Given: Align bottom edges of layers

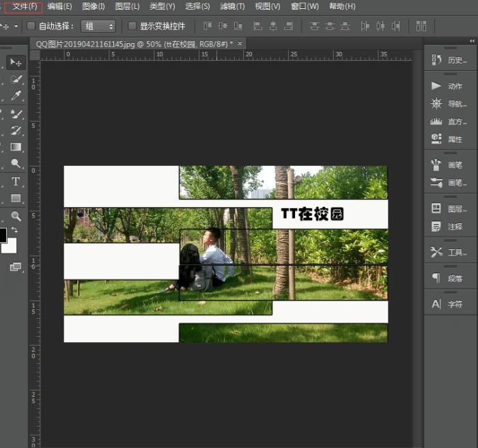Looking at the screenshot, I should [238, 26].
